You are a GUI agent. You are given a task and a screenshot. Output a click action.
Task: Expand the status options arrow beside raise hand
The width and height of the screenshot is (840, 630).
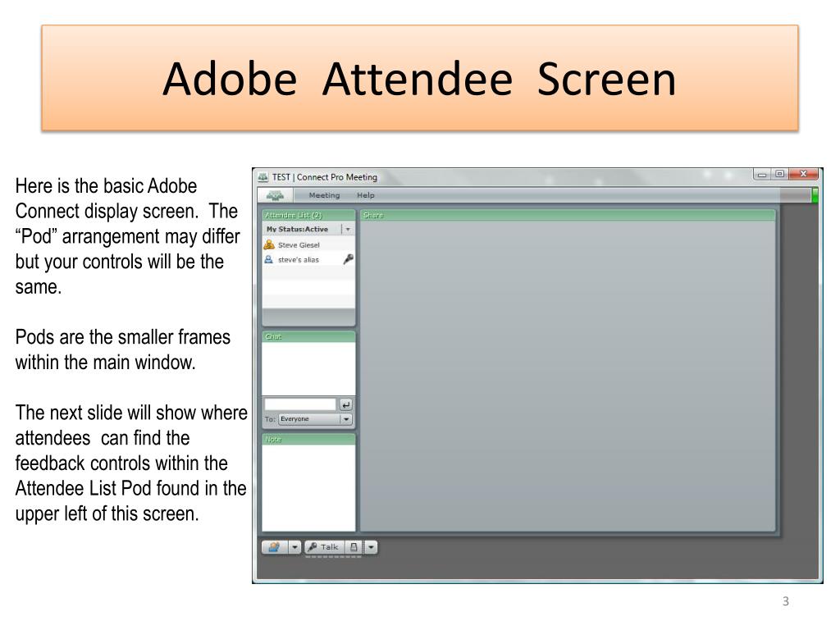pos(294,547)
